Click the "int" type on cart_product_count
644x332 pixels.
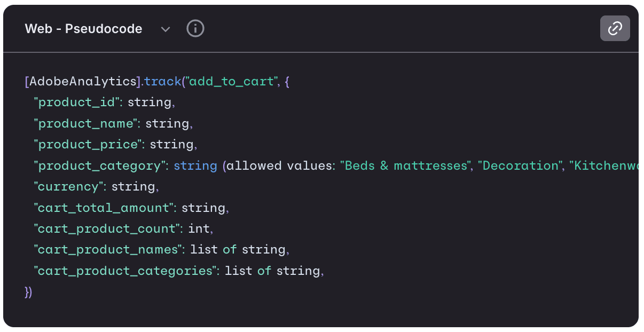(x=198, y=228)
